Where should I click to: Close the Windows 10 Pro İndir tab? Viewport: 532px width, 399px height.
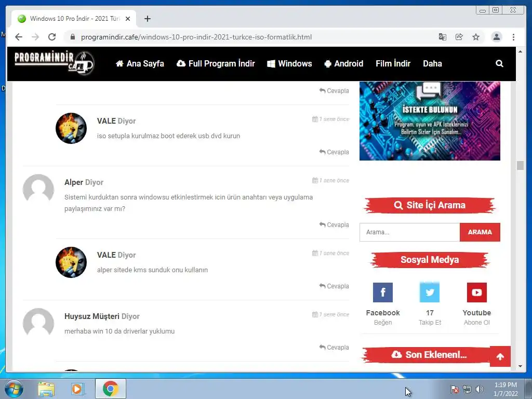[x=128, y=19]
